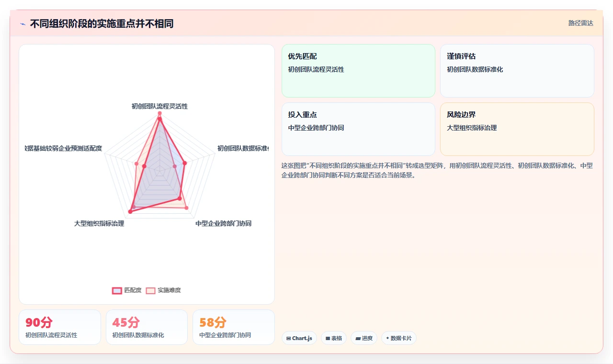Select the 表格 tag chip
The height and width of the screenshot is (364, 613).
(334, 338)
